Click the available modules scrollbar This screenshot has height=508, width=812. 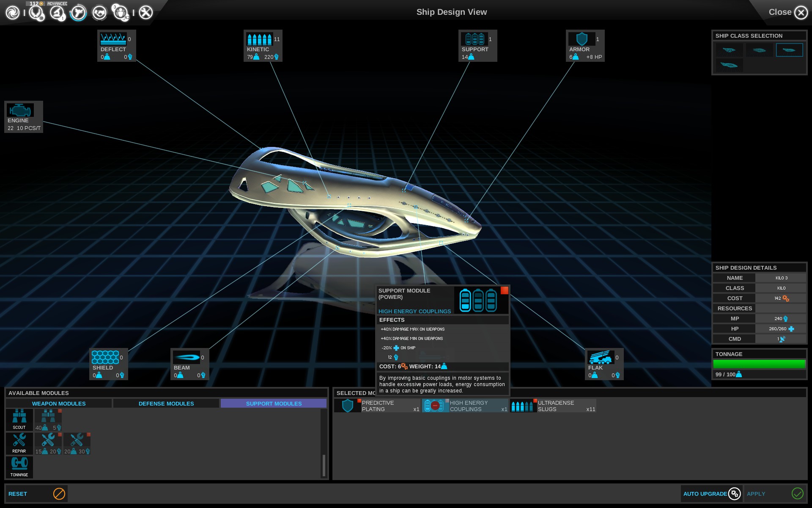pyautogui.click(x=324, y=465)
